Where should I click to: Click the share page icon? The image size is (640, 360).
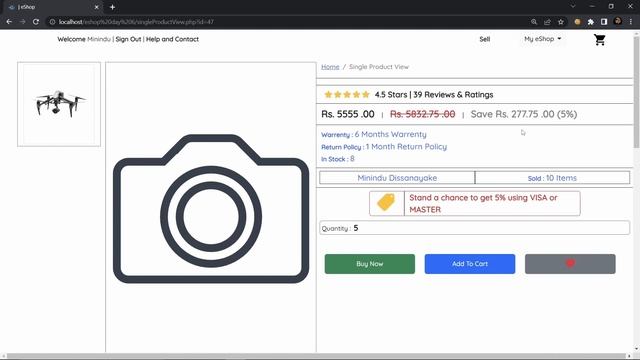(x=547, y=22)
